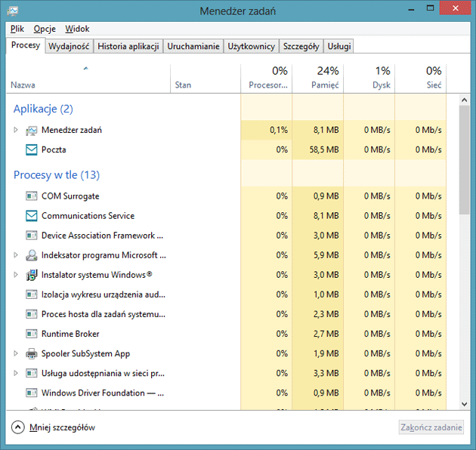The height and width of the screenshot is (450, 476).
Task: Expand the Indeksator programu Microsoft row
Action: [15, 255]
